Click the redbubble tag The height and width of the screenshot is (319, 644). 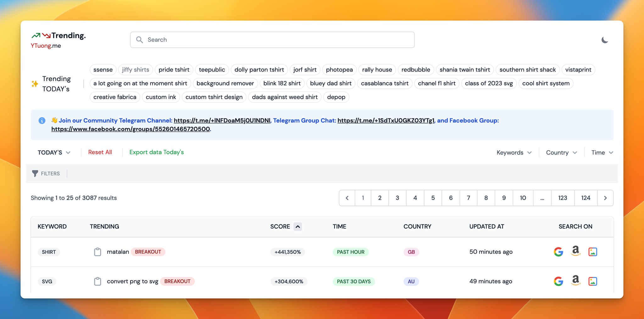coord(416,70)
